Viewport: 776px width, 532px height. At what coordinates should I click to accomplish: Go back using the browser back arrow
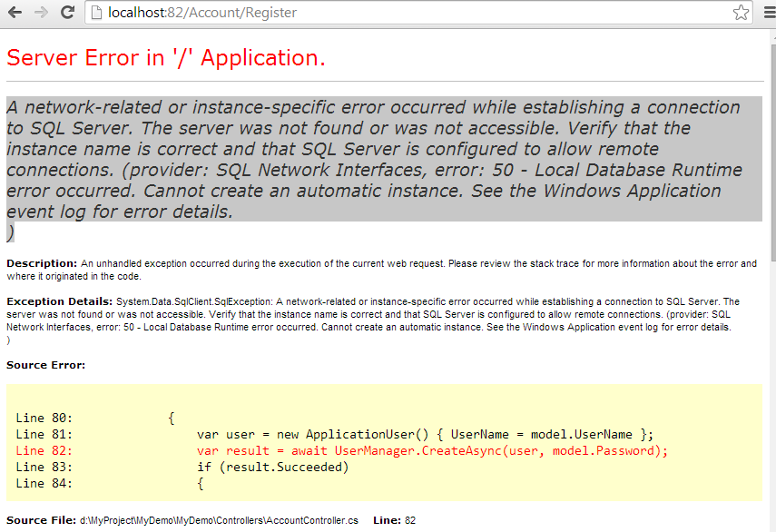(x=15, y=13)
